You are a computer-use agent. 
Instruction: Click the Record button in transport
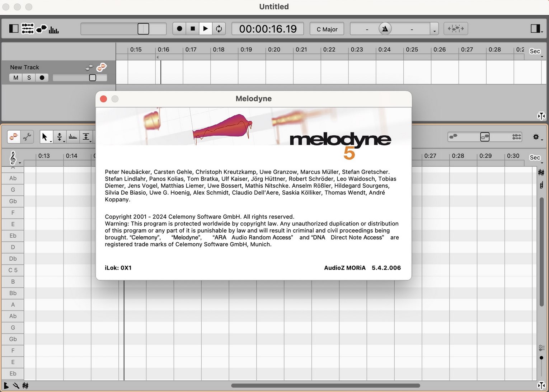[x=179, y=28]
